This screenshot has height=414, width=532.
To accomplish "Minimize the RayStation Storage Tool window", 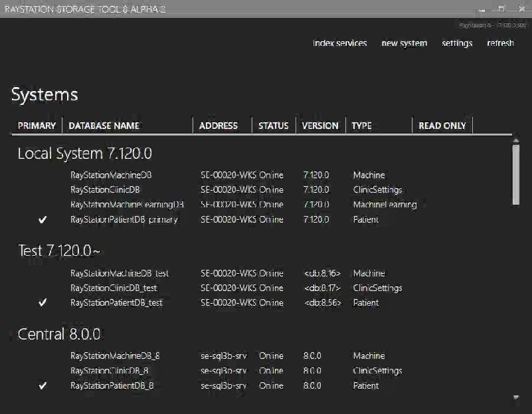I will point(482,9).
